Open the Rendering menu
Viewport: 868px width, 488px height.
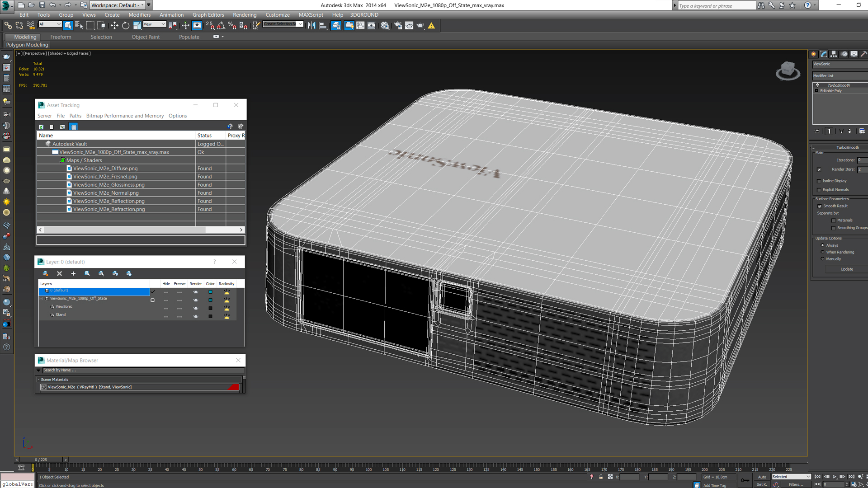point(245,15)
